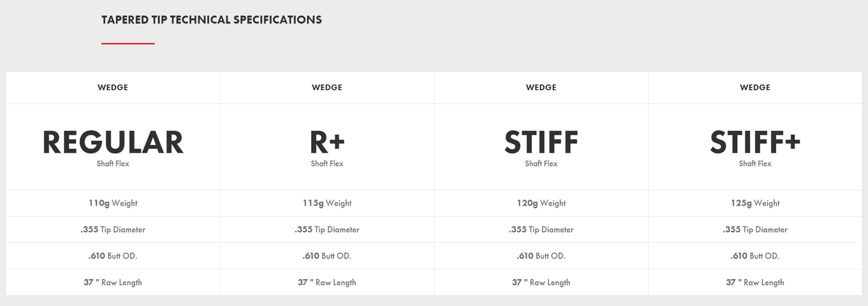Select the 115g Weight cell
868x306 pixels.
(x=327, y=203)
